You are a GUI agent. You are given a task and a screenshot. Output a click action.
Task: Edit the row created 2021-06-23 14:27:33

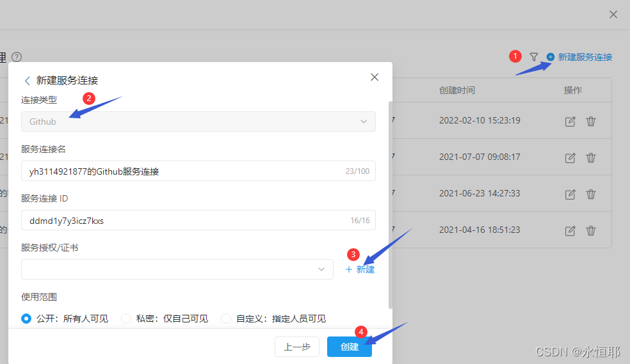[570, 194]
